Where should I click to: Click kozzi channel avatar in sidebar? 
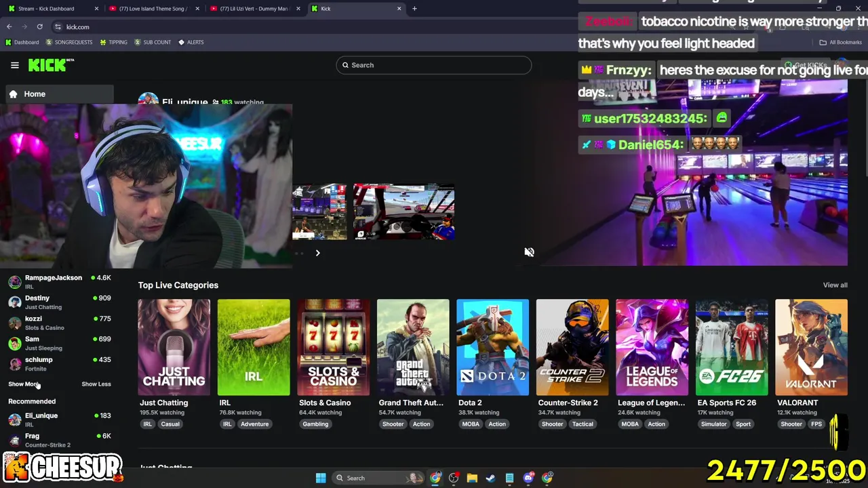[x=15, y=323]
